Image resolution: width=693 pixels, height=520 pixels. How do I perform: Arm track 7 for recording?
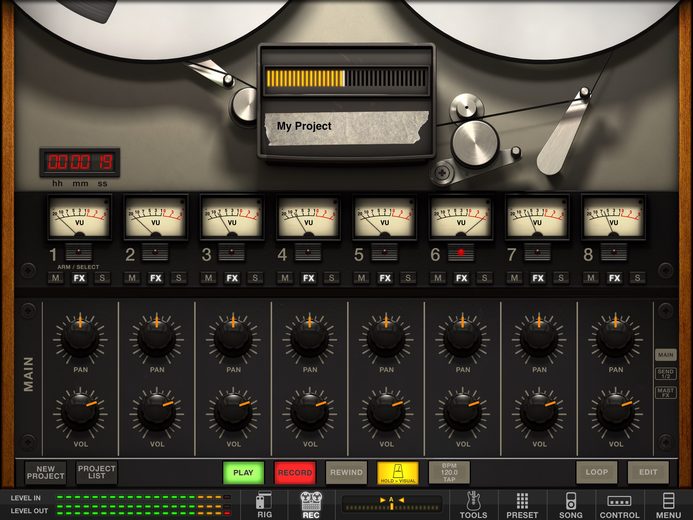(537, 252)
